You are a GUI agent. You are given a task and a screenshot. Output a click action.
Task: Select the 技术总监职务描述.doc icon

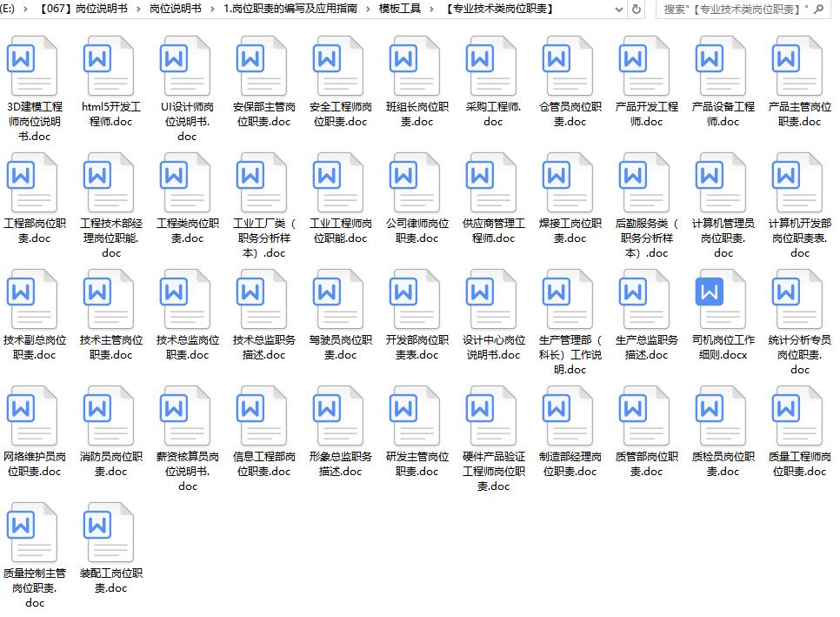(x=262, y=298)
